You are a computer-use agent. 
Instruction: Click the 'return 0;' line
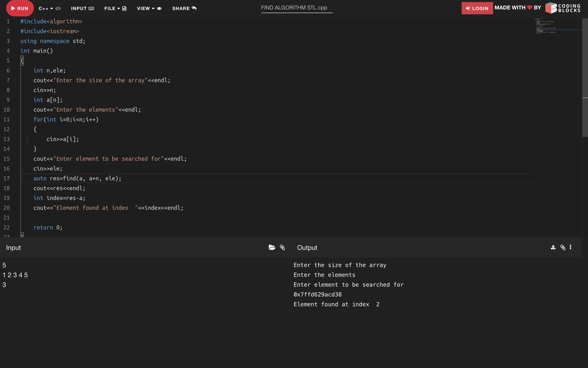48,227
